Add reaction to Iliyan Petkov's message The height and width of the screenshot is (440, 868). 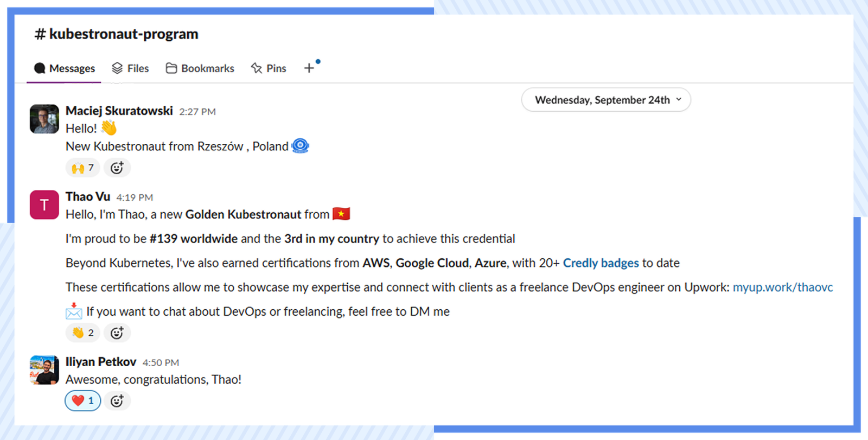click(x=117, y=401)
